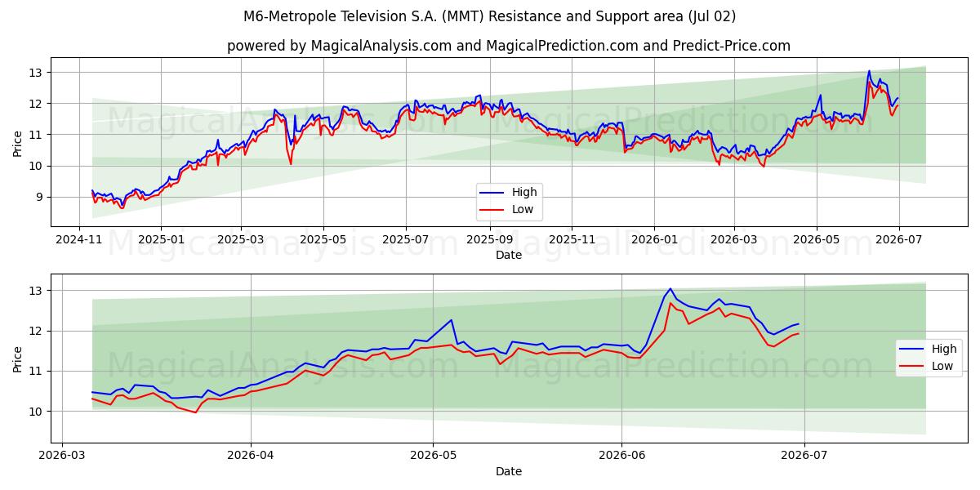This screenshot has width=980, height=490.
Task: Select the top chart 'Date' axis label
Action: [x=509, y=256]
